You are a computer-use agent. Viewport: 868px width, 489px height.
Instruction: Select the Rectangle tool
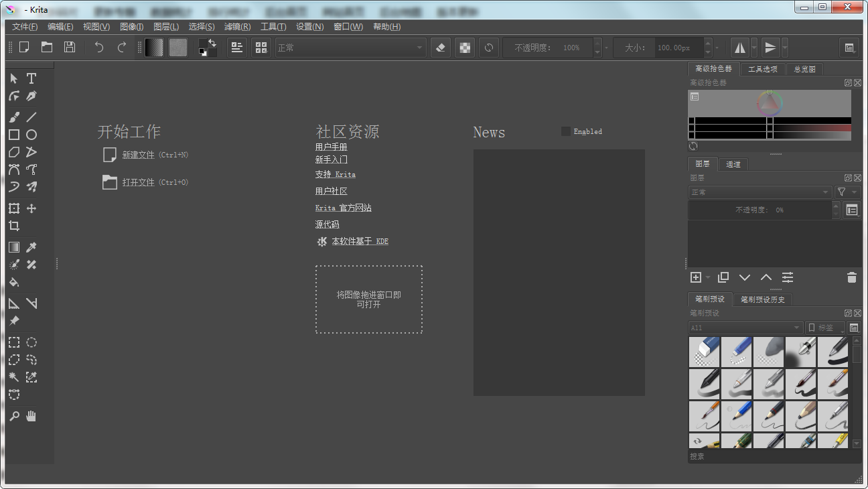[13, 134]
